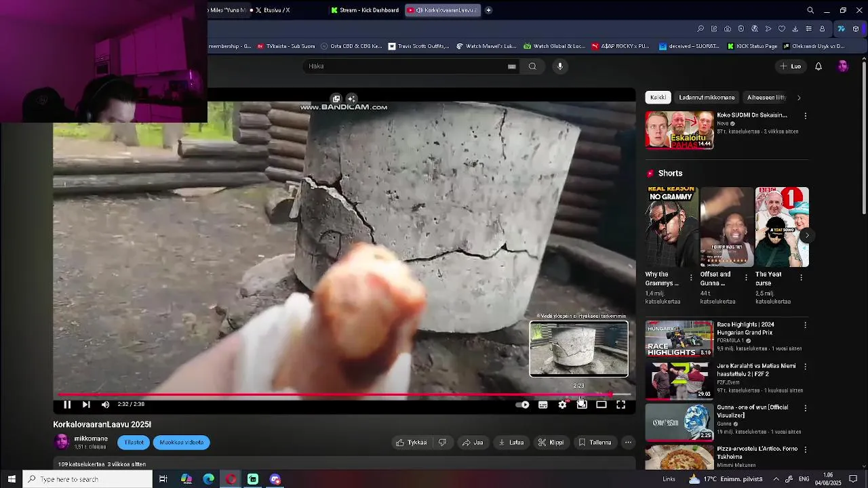Toggle subtitles/captions button in the player

click(x=543, y=405)
